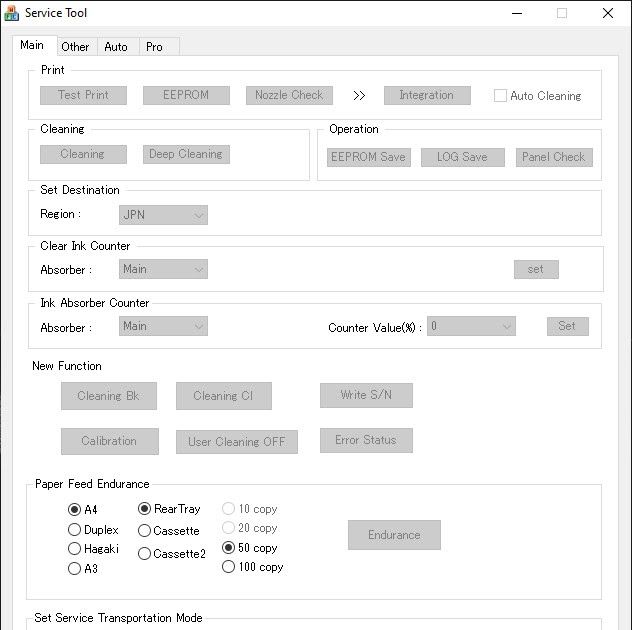
Task: Expand the Ink Absorber Counter Absorber dropdown
Action: point(163,326)
